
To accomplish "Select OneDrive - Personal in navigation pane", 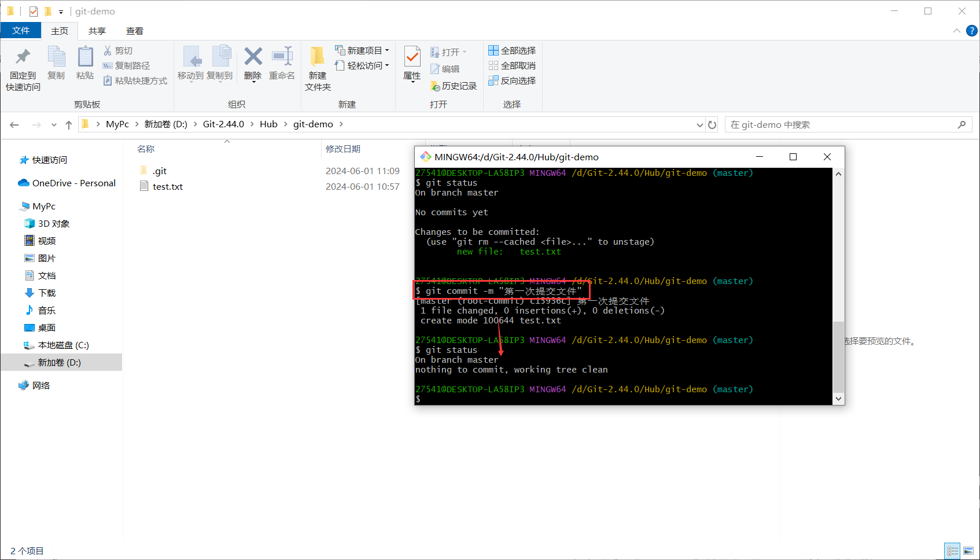I will pyautogui.click(x=67, y=183).
